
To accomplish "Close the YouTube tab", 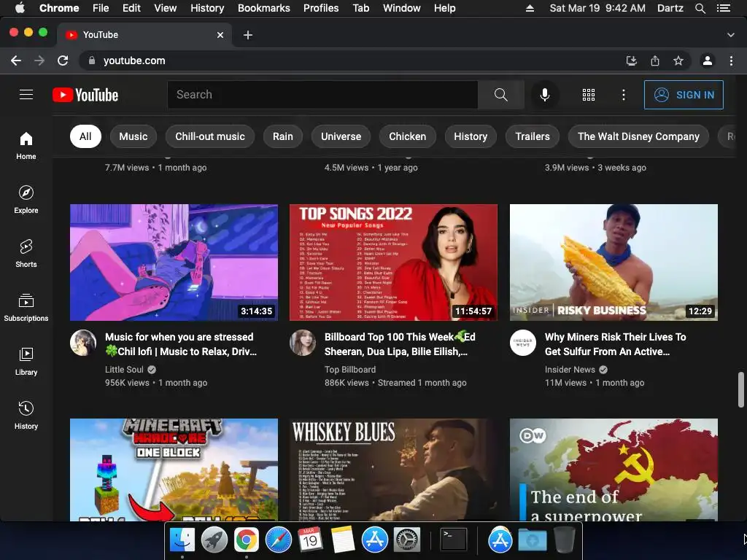I will 220,35.
